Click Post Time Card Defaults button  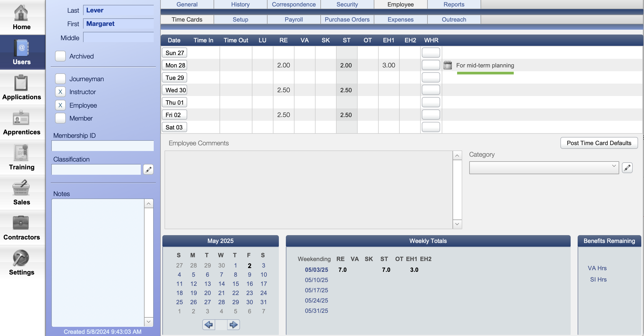click(599, 143)
